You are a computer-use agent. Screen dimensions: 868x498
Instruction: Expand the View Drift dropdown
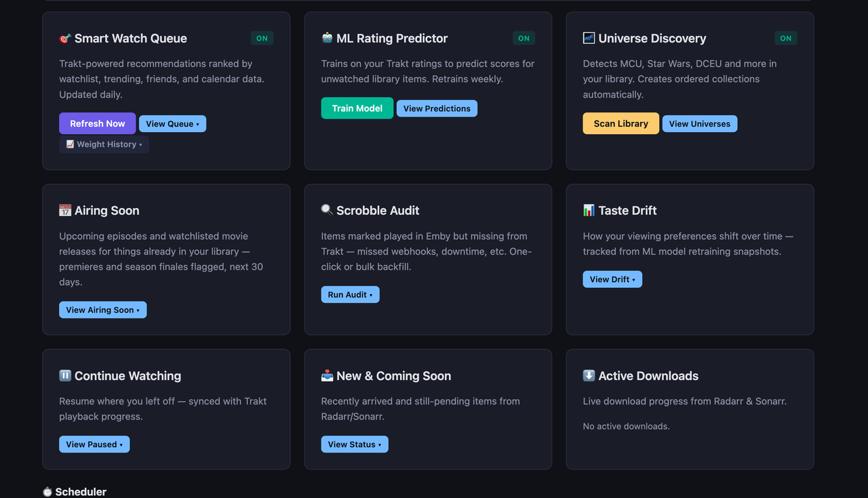[x=612, y=279]
